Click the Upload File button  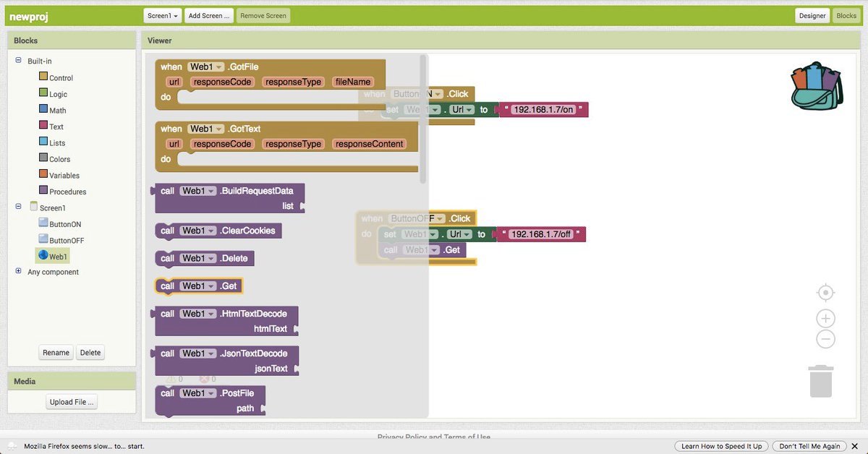point(72,402)
